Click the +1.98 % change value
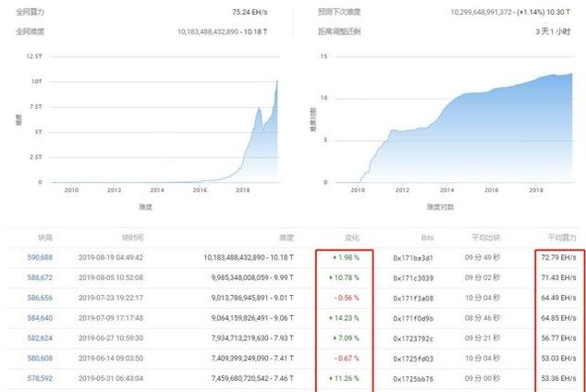 [x=346, y=257]
